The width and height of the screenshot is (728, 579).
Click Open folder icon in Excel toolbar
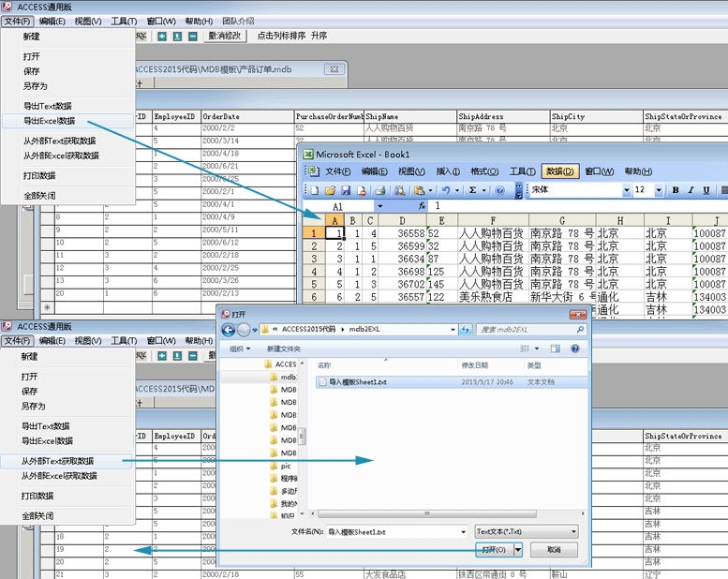pyautogui.click(x=330, y=190)
